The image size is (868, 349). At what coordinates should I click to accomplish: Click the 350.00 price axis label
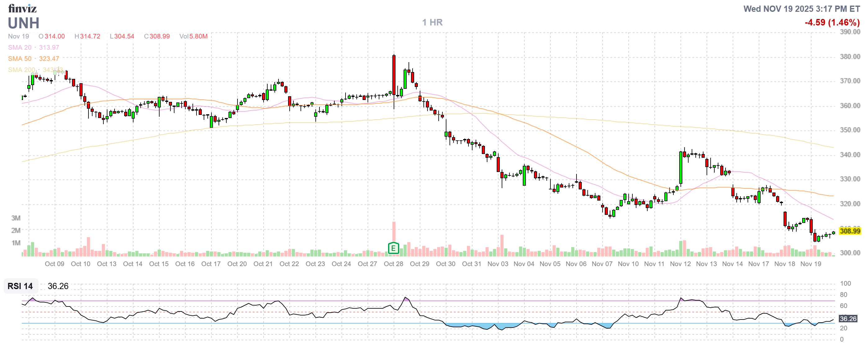[x=849, y=130]
